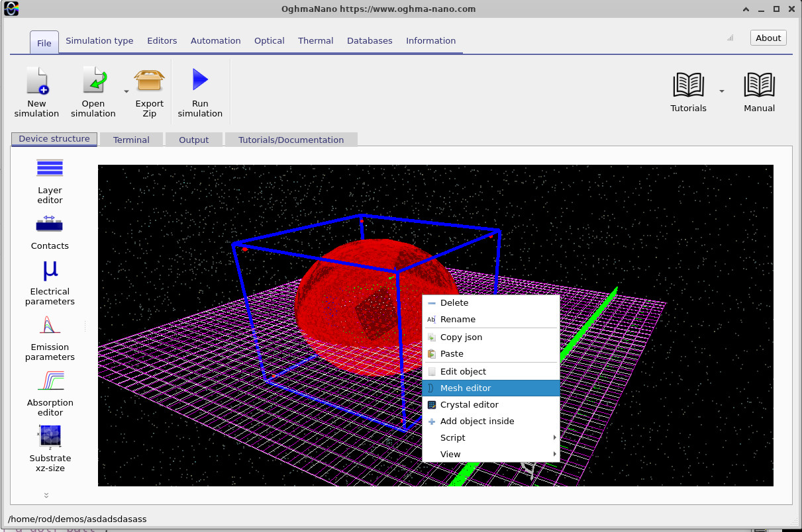Switch to the Output tab

(194, 140)
